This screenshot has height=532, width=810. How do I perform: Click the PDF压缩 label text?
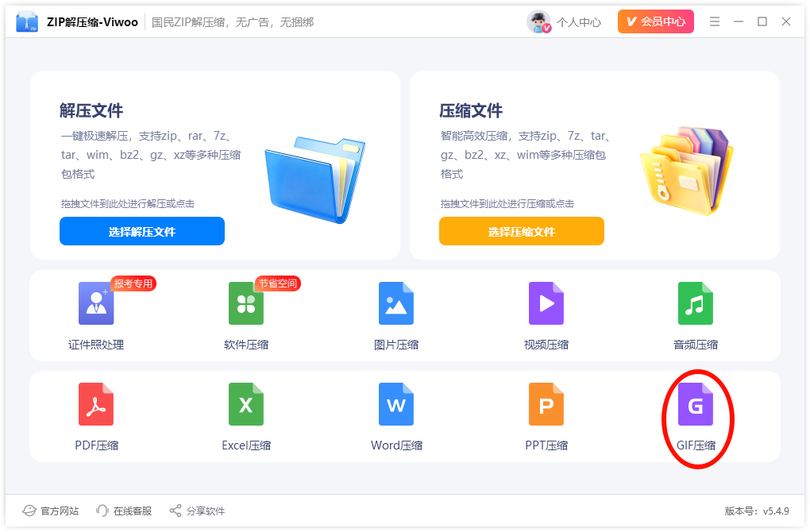point(97,445)
